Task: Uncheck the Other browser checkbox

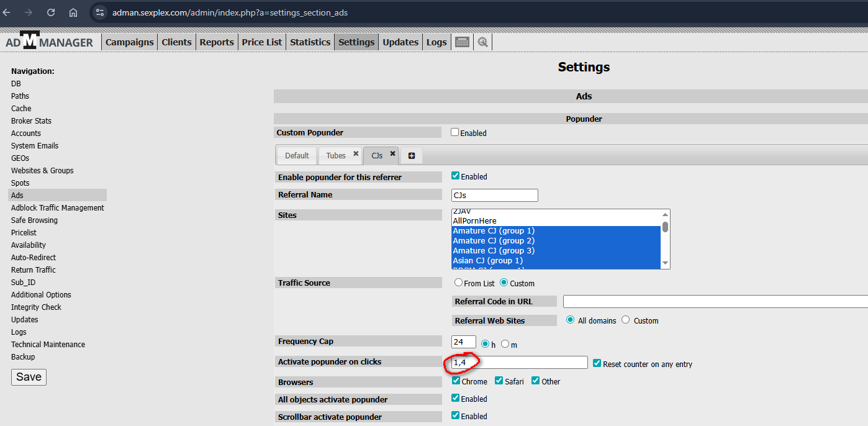Action: coord(535,381)
